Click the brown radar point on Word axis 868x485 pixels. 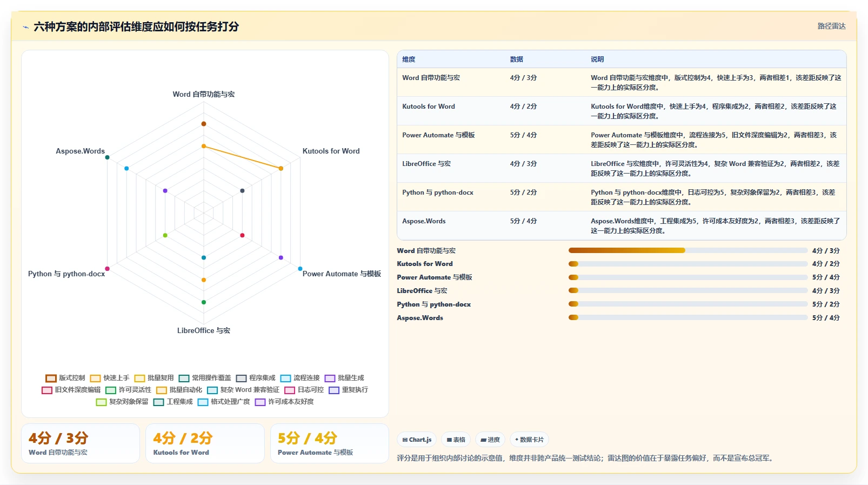pos(204,124)
